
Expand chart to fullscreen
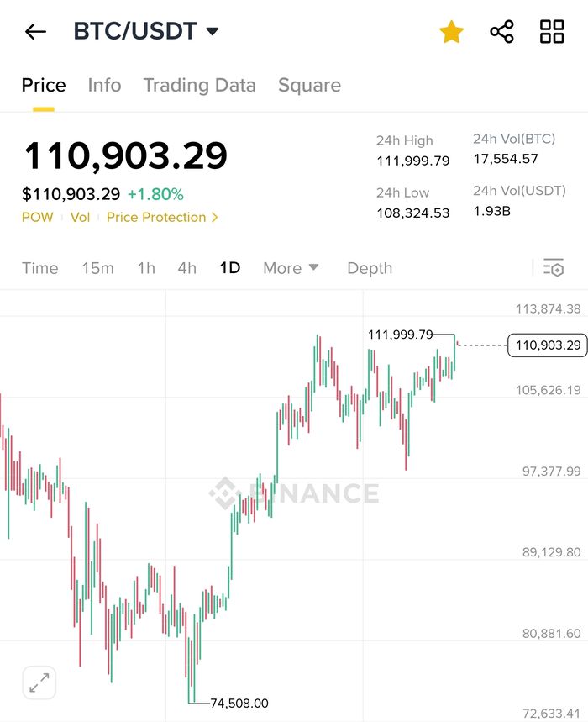39,683
